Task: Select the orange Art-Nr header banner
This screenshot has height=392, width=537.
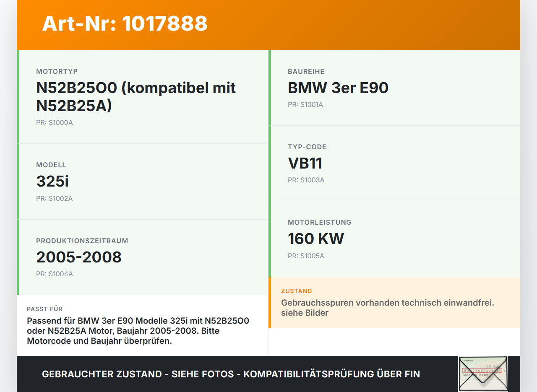Action: (x=268, y=25)
